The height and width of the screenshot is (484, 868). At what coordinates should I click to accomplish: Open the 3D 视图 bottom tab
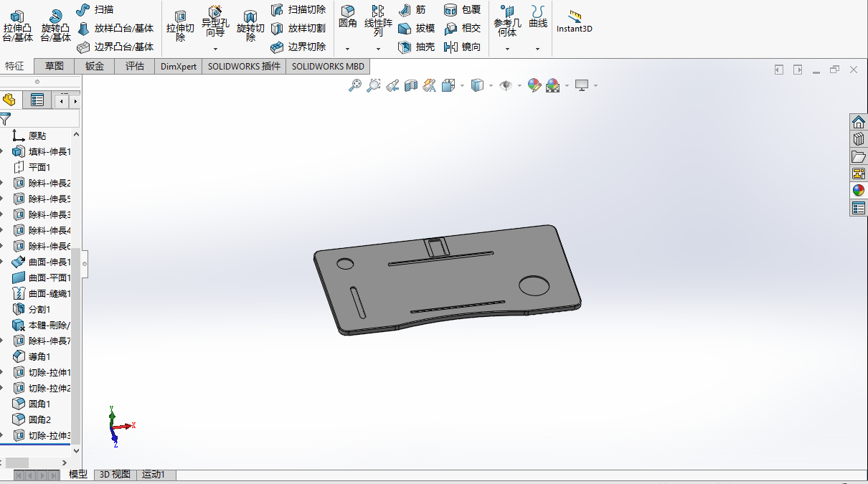tap(115, 475)
